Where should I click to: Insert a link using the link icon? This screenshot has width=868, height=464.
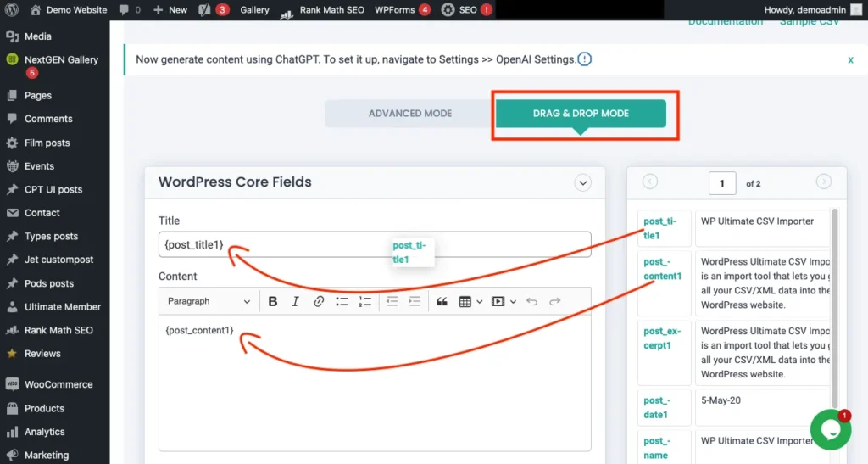point(319,301)
